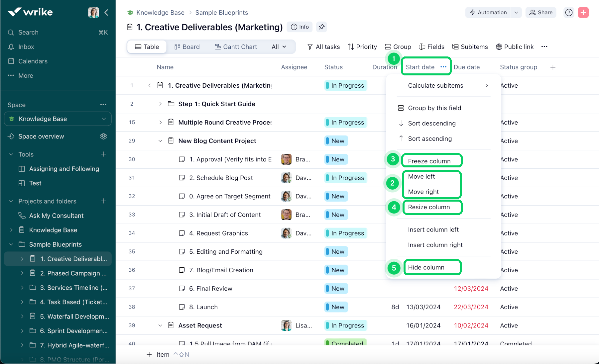The height and width of the screenshot is (364, 599).
Task: Add a new tool with the Tools plus
Action: pyautogui.click(x=103, y=154)
